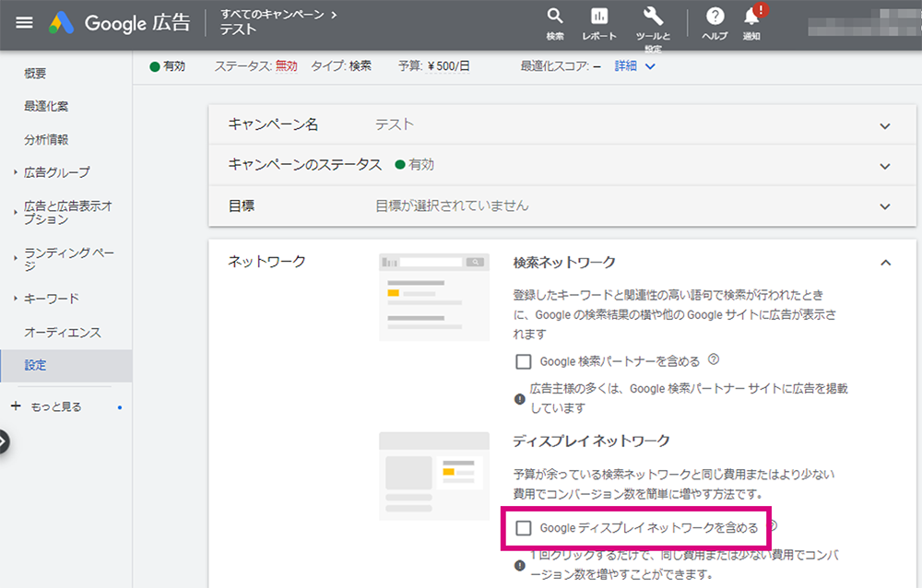Enable Google 検索パートナーを含める checkbox

tap(523, 361)
